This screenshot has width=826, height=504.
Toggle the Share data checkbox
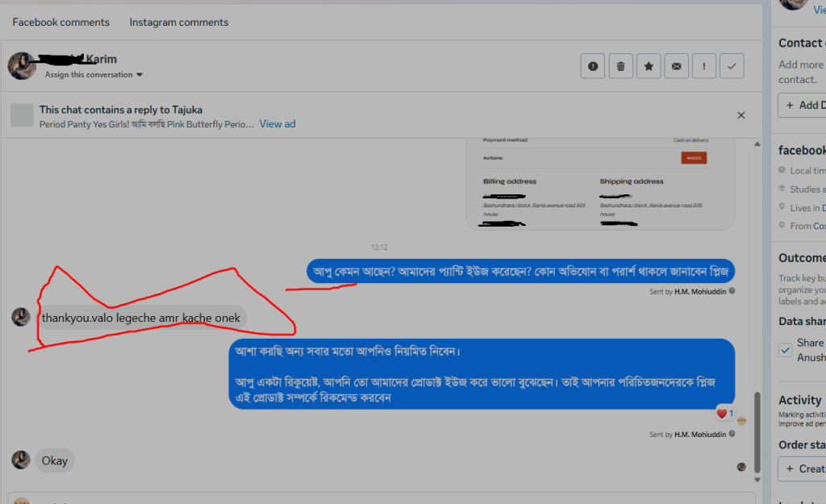tap(786, 350)
